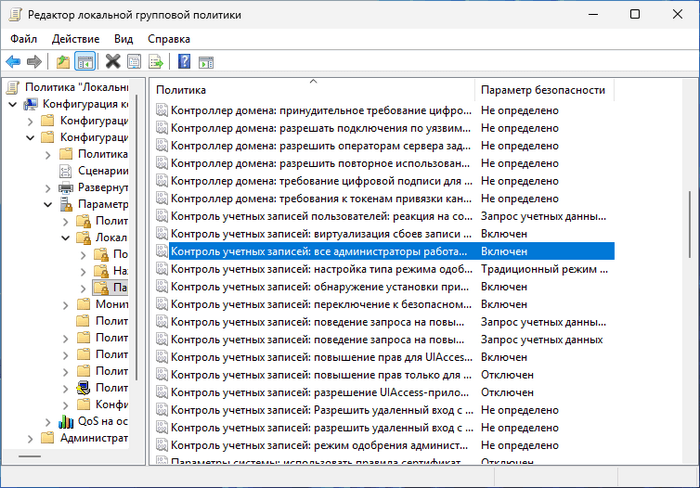This screenshot has width=700, height=488.
Task: Click the policy icon of 'виртуализация сбоев записи' row
Action: (162, 234)
